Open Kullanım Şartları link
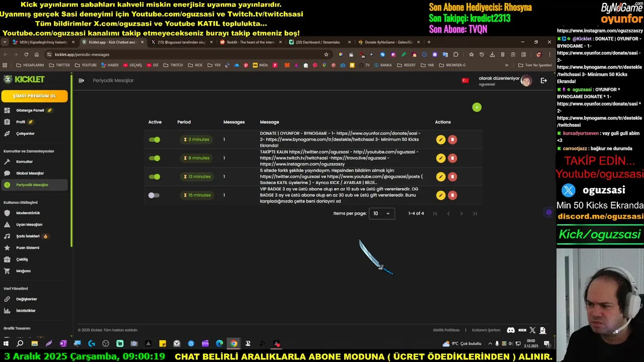 coord(486,330)
